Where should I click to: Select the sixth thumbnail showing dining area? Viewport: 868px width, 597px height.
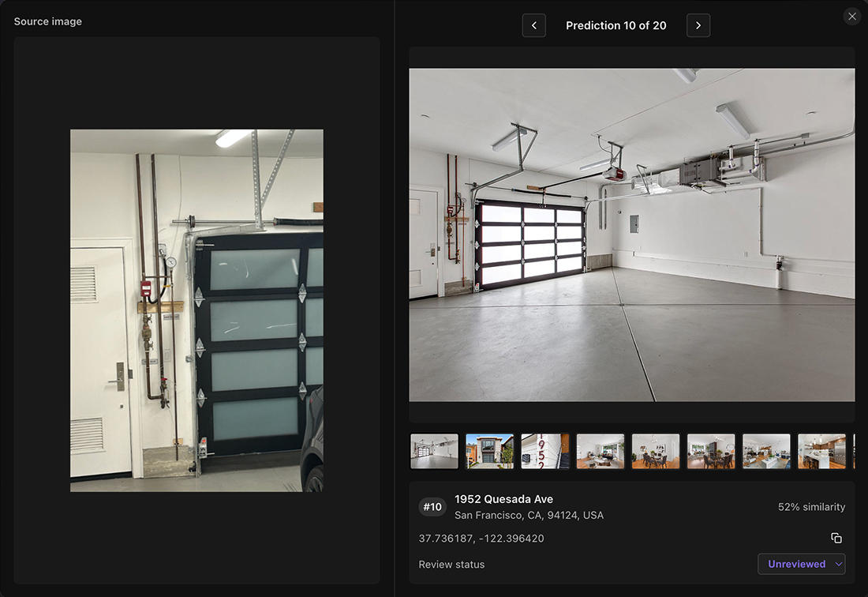(x=711, y=452)
